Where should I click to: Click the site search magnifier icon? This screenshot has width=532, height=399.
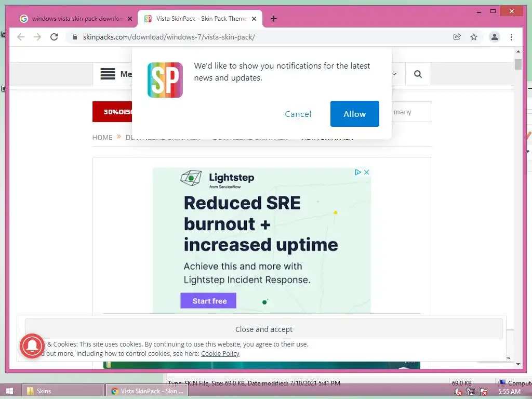418,74
